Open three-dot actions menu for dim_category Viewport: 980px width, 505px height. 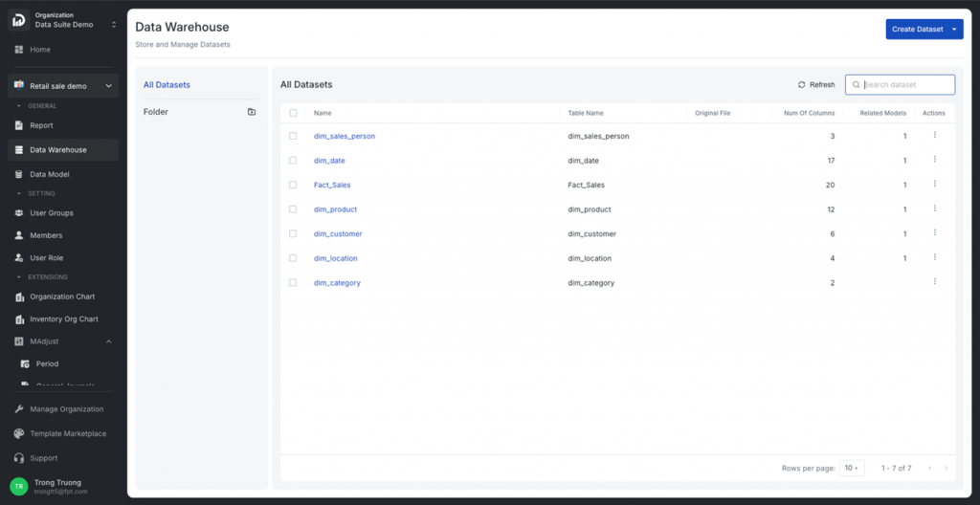pyautogui.click(x=934, y=281)
